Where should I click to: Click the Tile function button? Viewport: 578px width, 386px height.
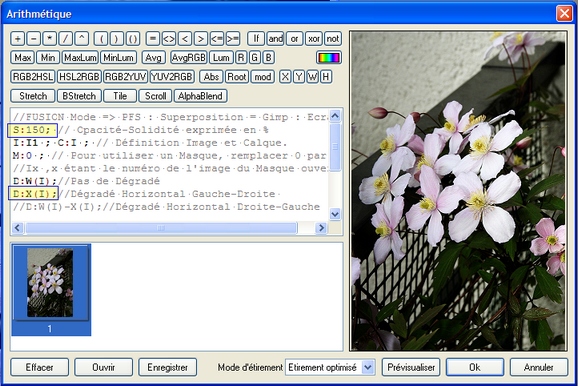(120, 96)
